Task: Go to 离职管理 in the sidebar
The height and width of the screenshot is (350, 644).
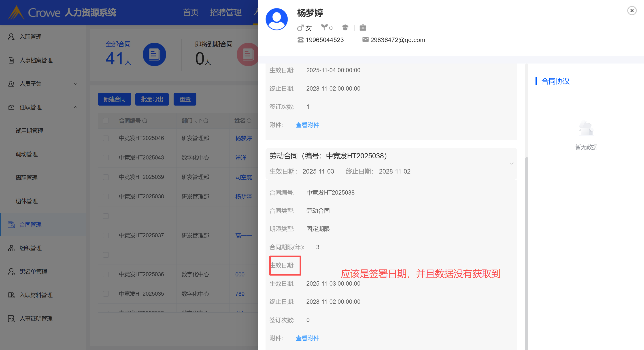Action: coord(27,178)
